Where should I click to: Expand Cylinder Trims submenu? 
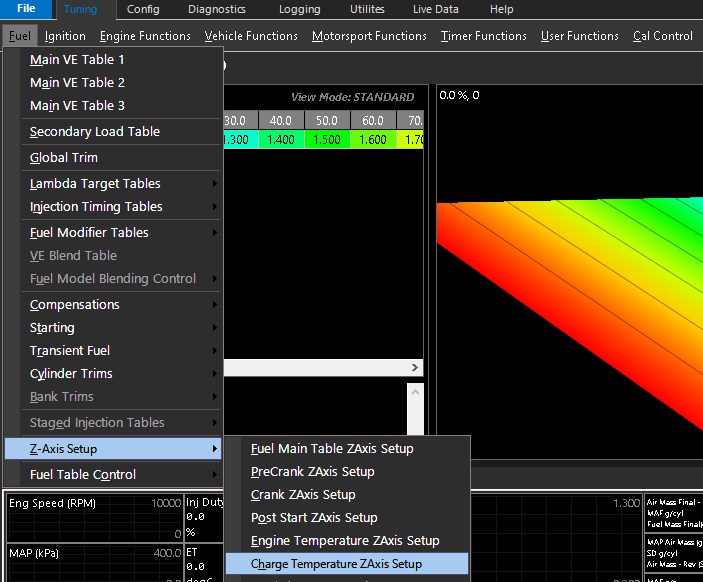click(x=113, y=373)
